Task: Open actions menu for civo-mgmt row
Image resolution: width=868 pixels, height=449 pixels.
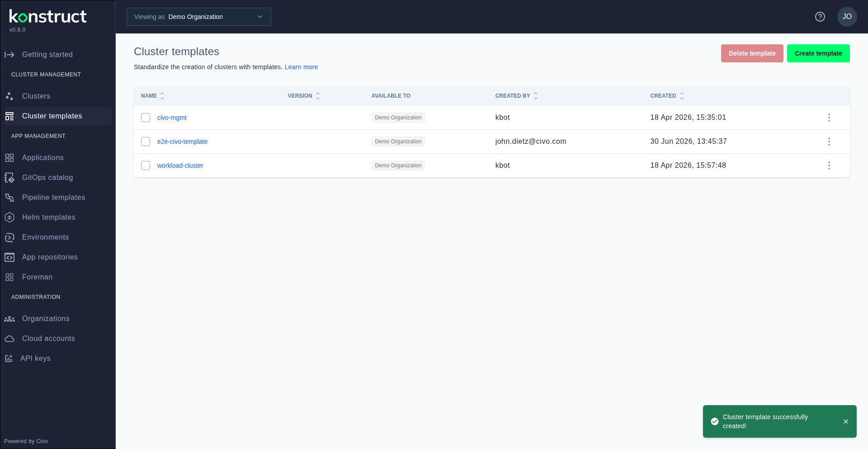Action: coord(829,118)
